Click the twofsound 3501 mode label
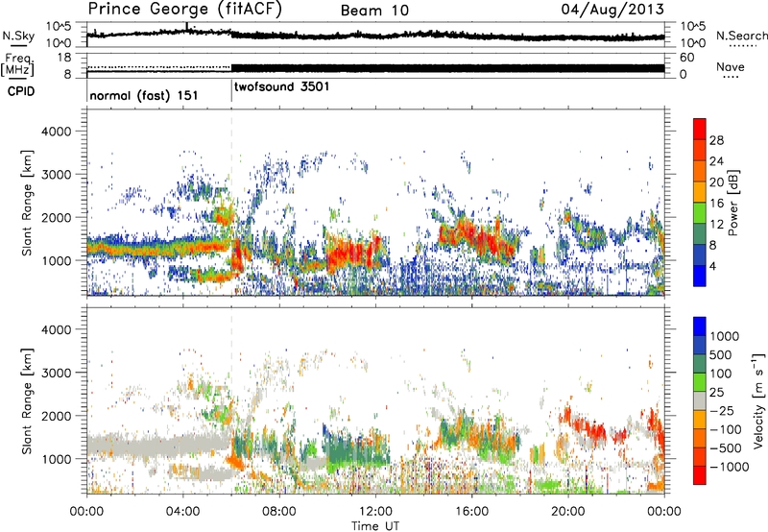 click(x=281, y=87)
